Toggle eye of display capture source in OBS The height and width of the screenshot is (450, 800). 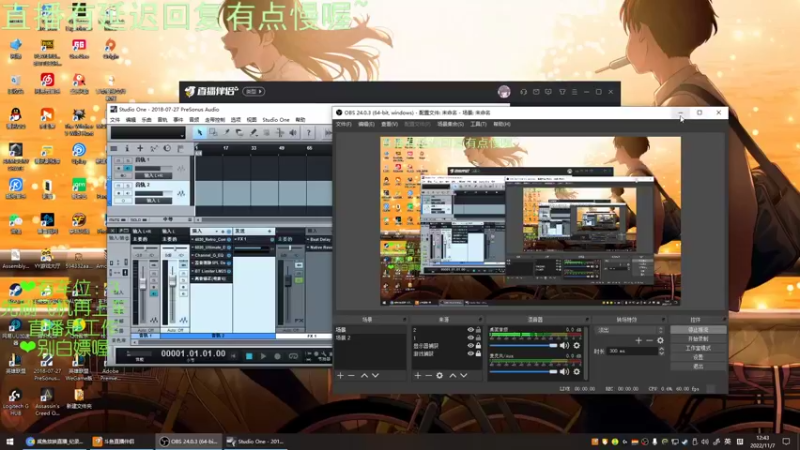470,345
